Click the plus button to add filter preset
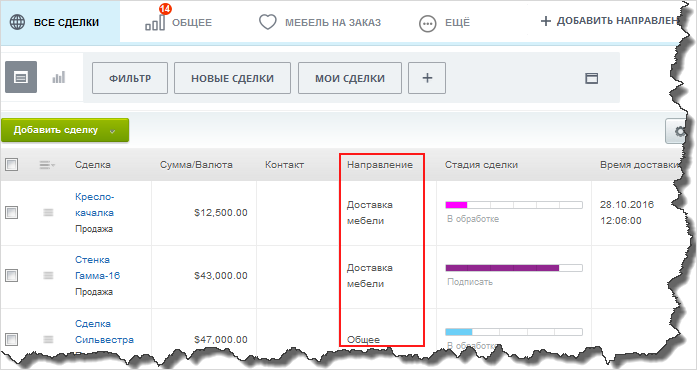Image resolution: width=697 pixels, height=370 pixels. click(x=427, y=78)
